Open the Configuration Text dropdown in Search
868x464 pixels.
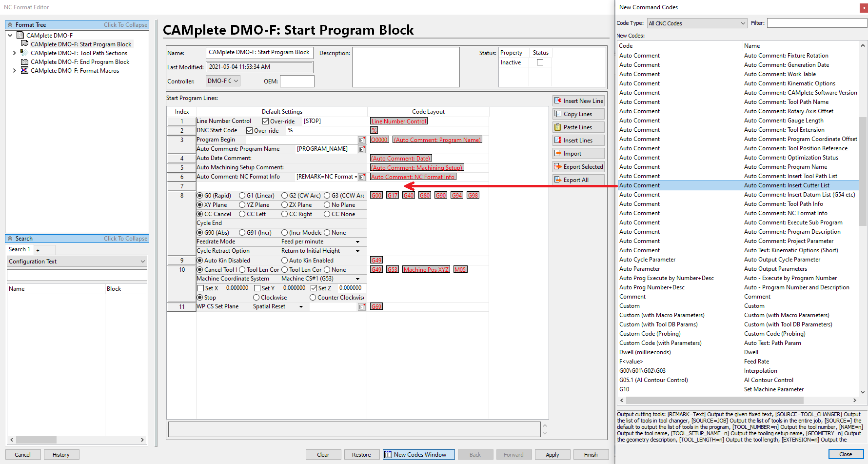pos(77,262)
